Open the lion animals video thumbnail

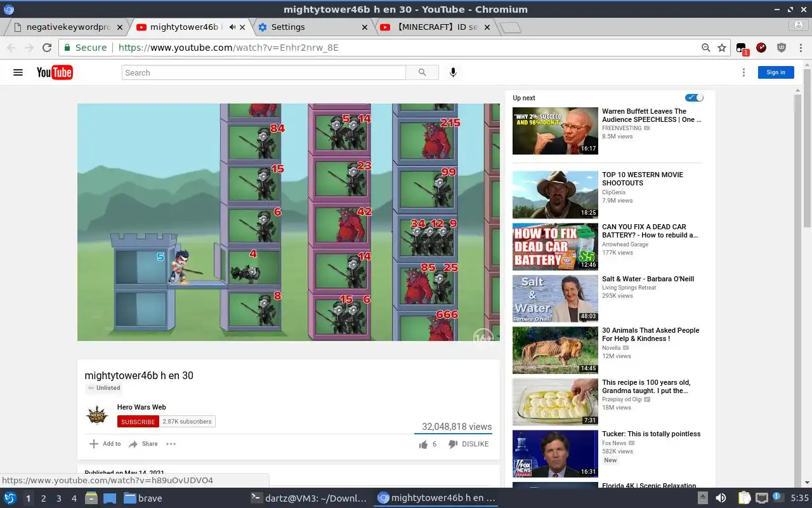pyautogui.click(x=555, y=351)
